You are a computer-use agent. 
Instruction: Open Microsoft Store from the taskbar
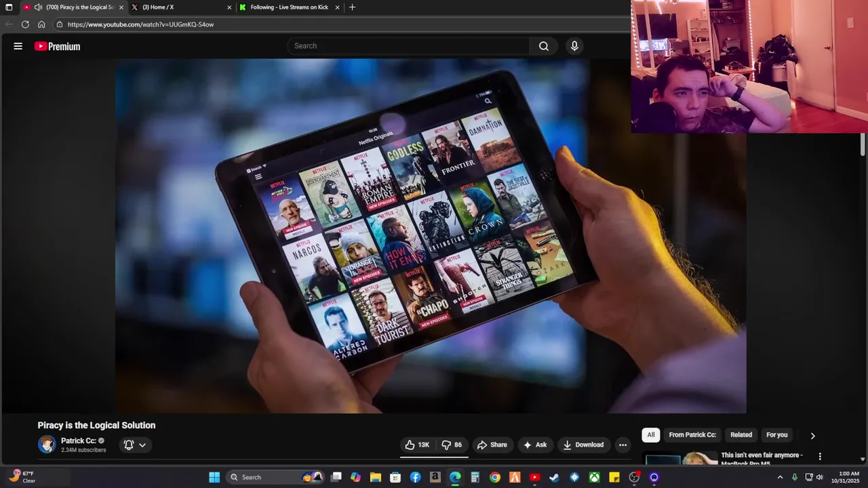395,477
